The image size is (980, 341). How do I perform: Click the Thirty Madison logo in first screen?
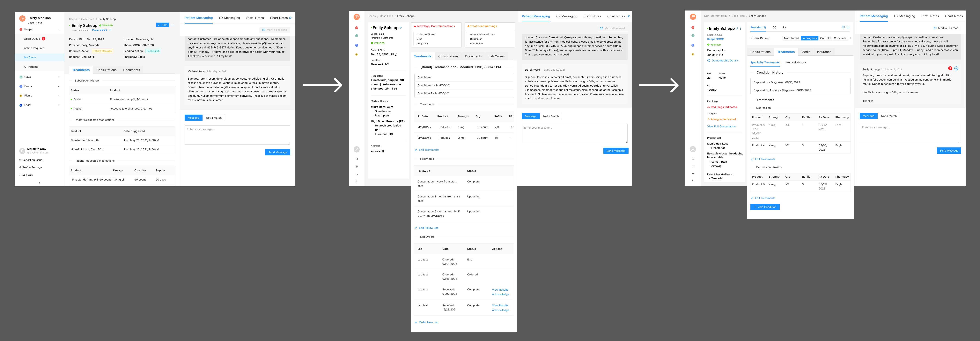(22, 18)
